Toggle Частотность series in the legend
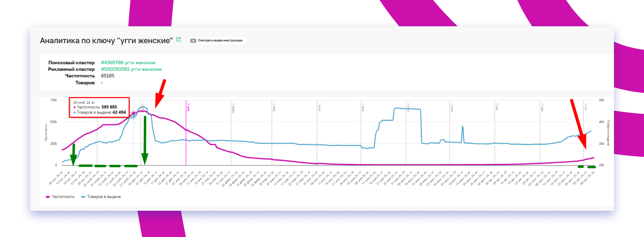 pyautogui.click(x=63, y=197)
